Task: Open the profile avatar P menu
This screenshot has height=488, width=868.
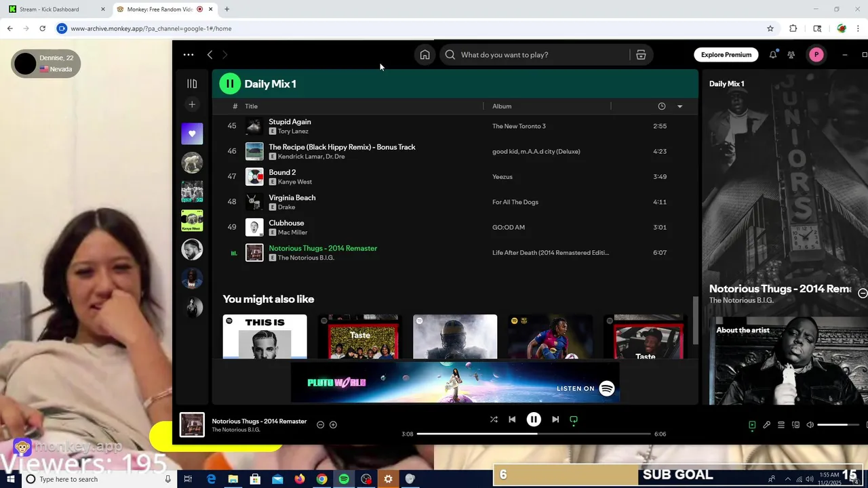Action: click(x=816, y=55)
